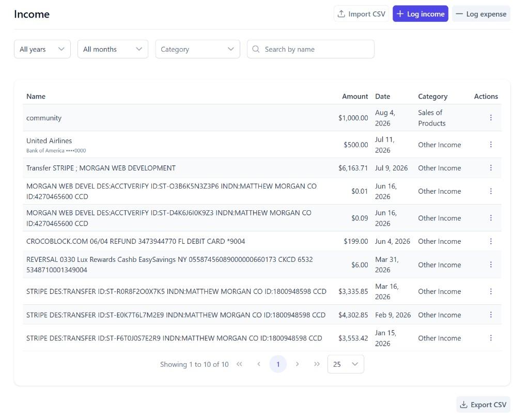Click the Import CSV button
This screenshot has width=529, height=420.
point(361,14)
